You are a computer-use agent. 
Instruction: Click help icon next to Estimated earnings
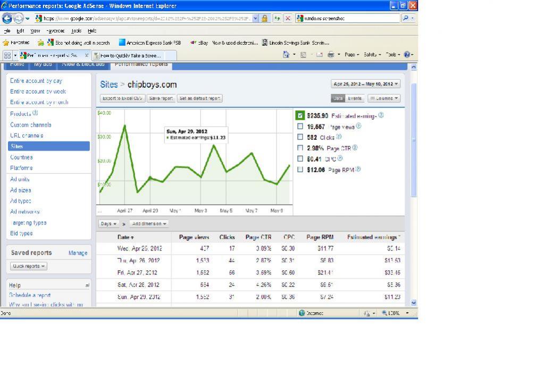381,115
